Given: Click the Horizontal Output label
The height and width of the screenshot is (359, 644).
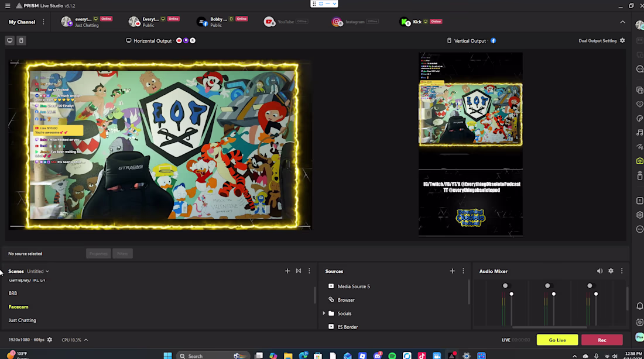Looking at the screenshot, I should [x=152, y=40].
